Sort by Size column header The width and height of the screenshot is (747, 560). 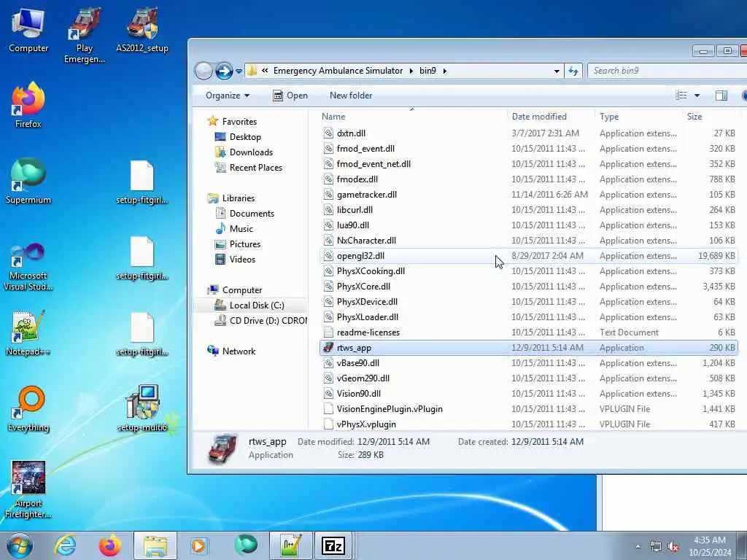pyautogui.click(x=711, y=116)
